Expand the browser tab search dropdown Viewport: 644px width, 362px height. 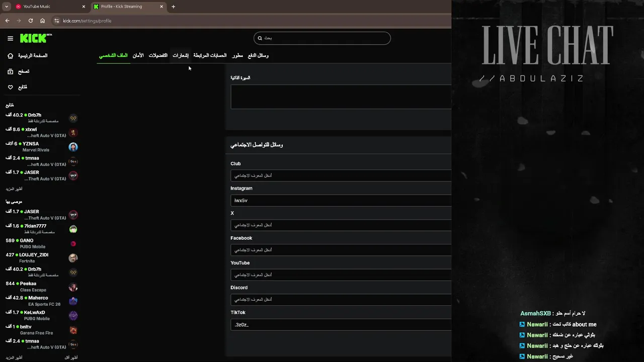[6, 7]
